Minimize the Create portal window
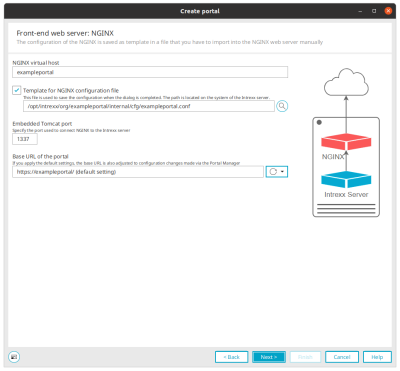The width and height of the screenshot is (400, 371). click(360, 11)
